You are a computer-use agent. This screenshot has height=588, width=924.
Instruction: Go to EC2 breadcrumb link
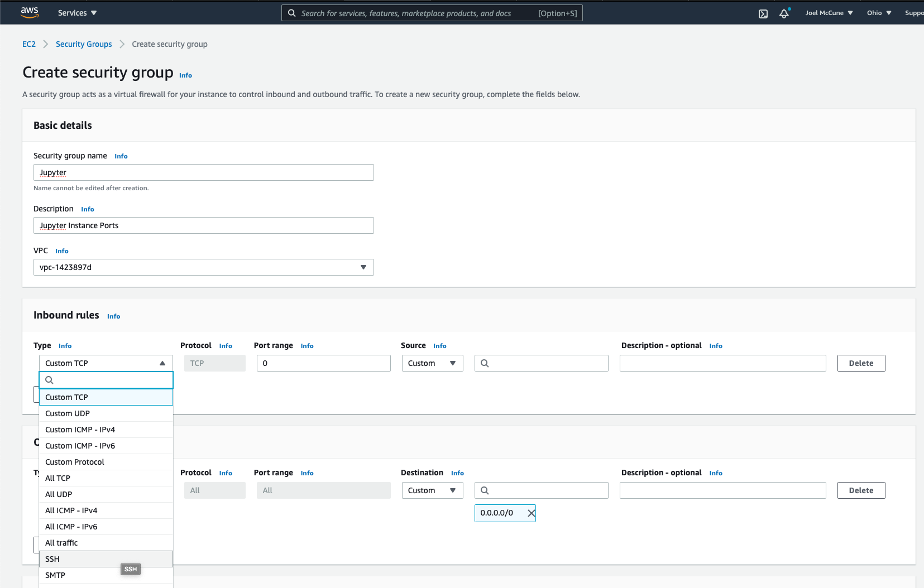click(29, 44)
